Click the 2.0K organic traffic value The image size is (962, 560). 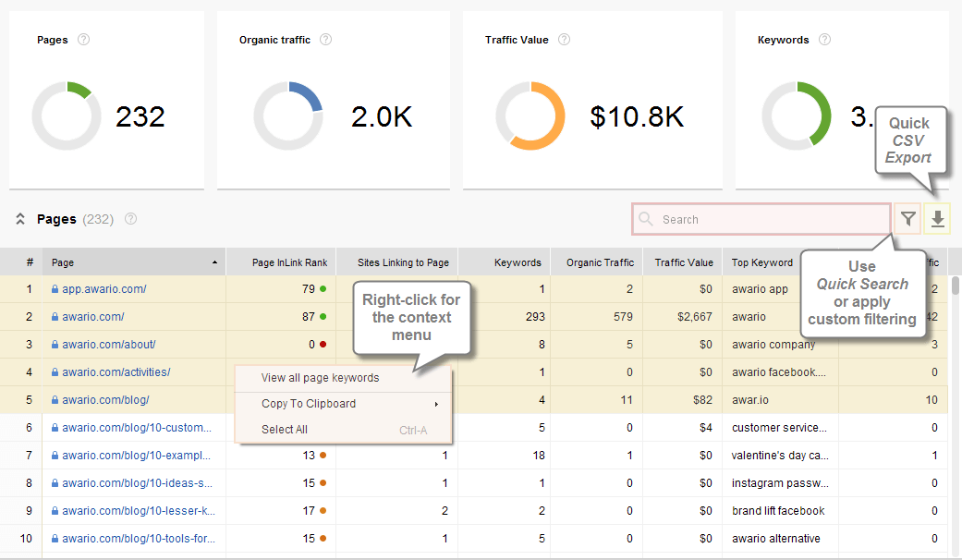click(x=382, y=116)
